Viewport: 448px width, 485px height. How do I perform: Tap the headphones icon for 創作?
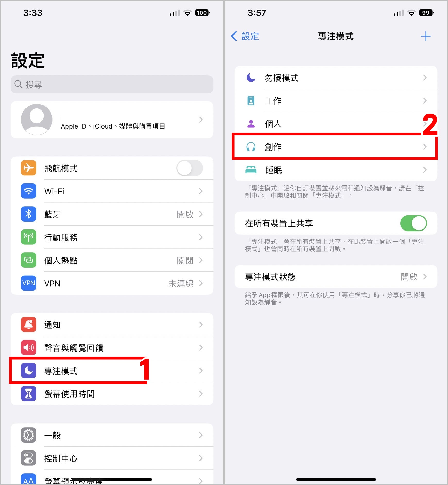pos(251,147)
